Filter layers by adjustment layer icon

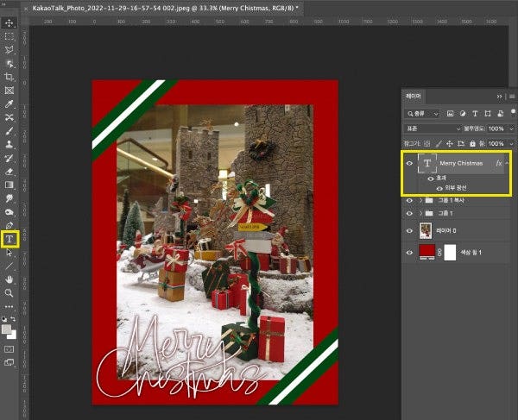(463, 114)
